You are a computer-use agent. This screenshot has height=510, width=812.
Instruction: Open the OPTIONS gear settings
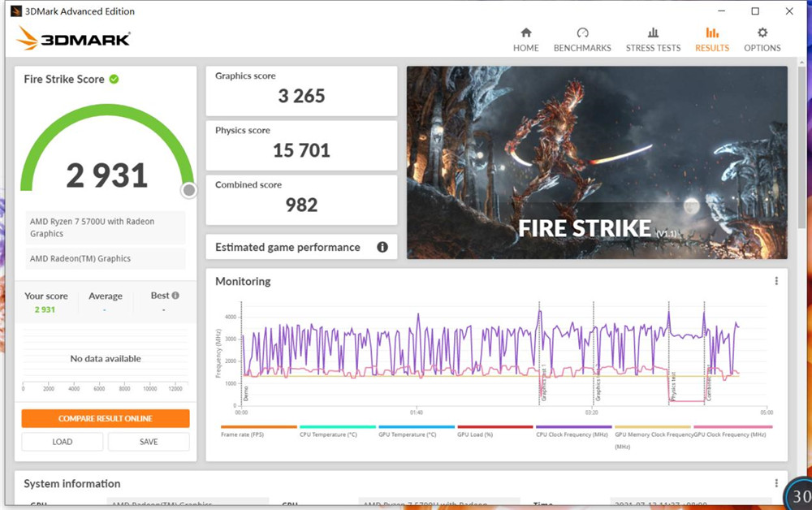point(762,39)
